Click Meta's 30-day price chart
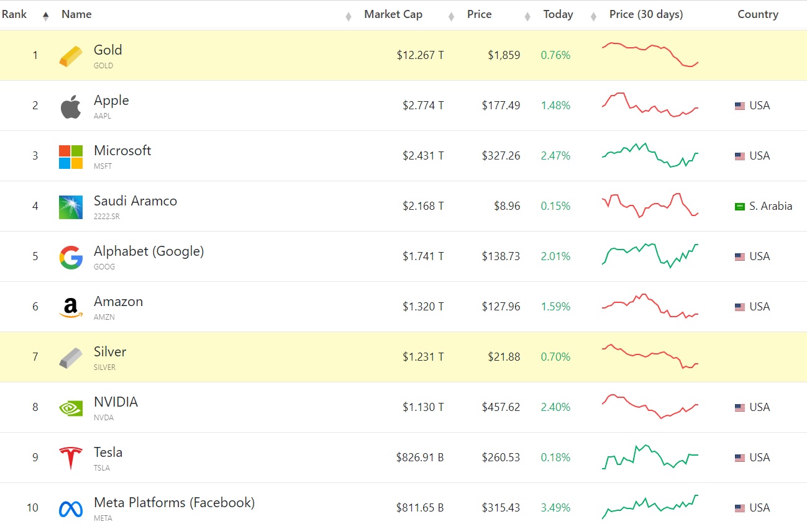The image size is (807, 532). pyautogui.click(x=650, y=507)
